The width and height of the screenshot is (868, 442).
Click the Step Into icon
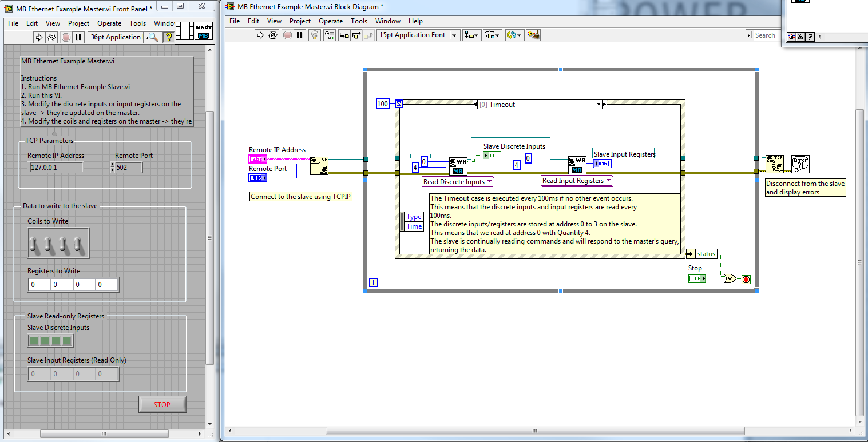point(344,35)
